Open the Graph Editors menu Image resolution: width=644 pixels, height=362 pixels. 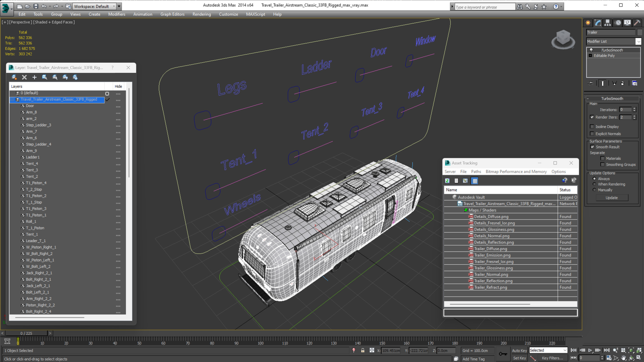pos(172,14)
